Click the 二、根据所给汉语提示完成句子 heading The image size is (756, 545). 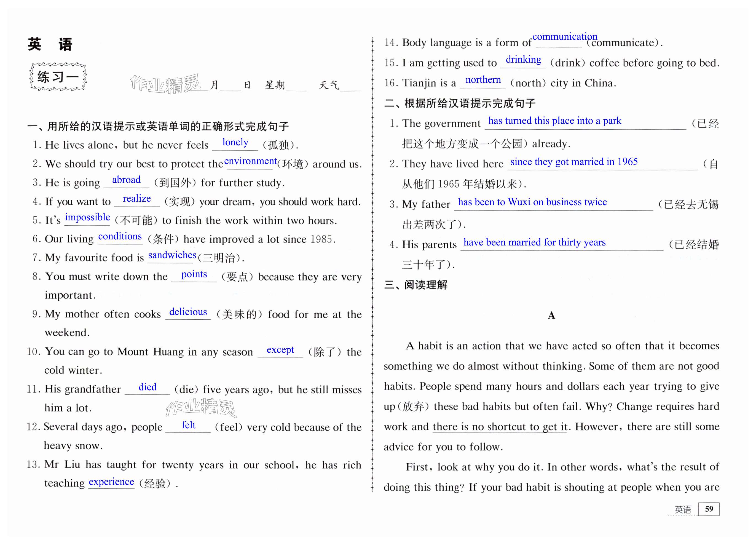tap(460, 103)
